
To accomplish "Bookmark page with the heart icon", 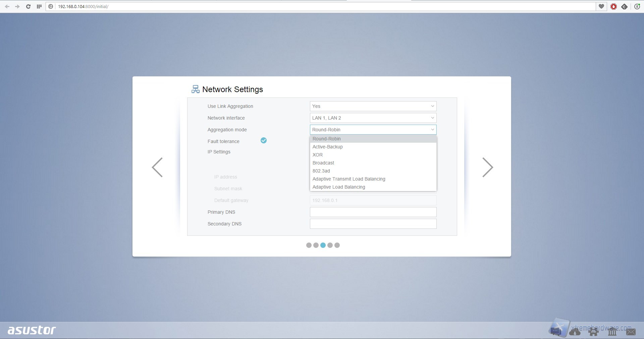I will [x=601, y=6].
